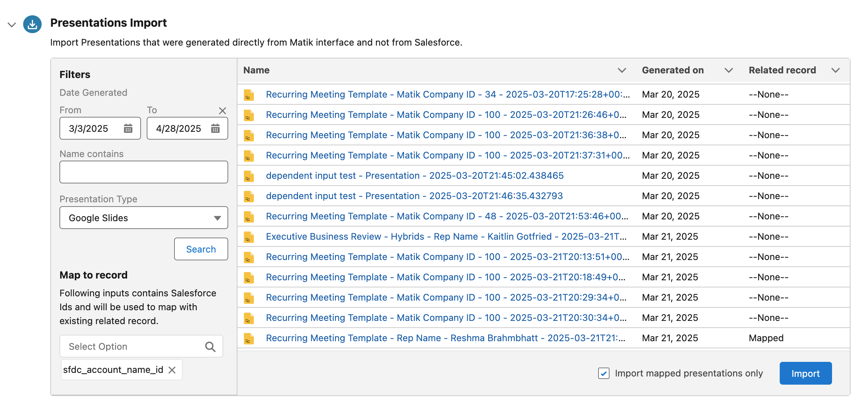
Task: Click slides file icon for 20:30:34 row
Action: (x=249, y=318)
